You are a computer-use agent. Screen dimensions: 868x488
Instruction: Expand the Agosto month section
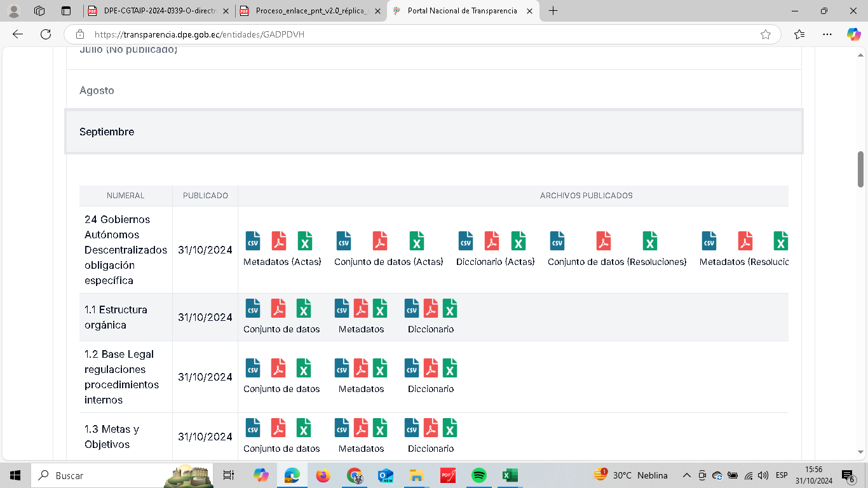click(434, 90)
